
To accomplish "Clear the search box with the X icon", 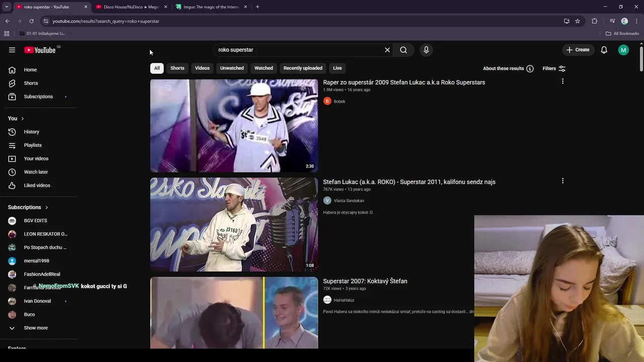I will click(387, 50).
